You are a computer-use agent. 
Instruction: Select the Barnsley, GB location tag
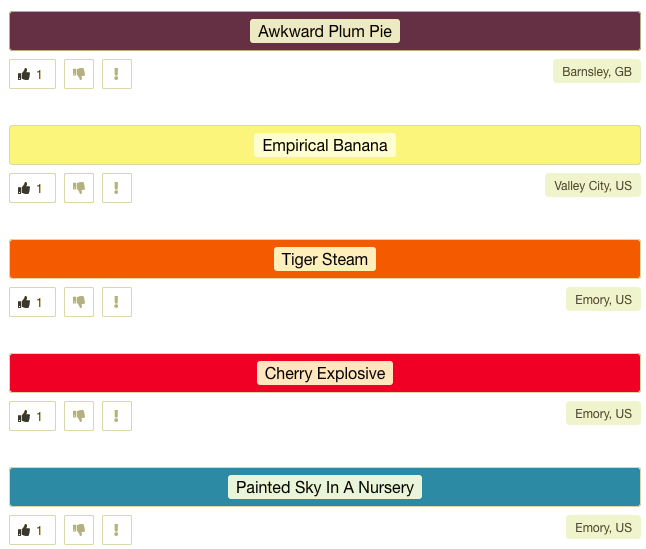point(597,71)
